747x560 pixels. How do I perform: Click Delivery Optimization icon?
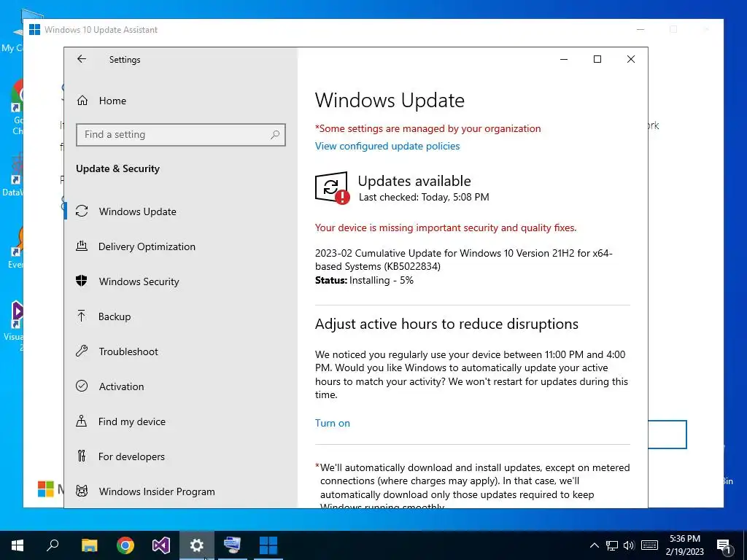(x=82, y=246)
